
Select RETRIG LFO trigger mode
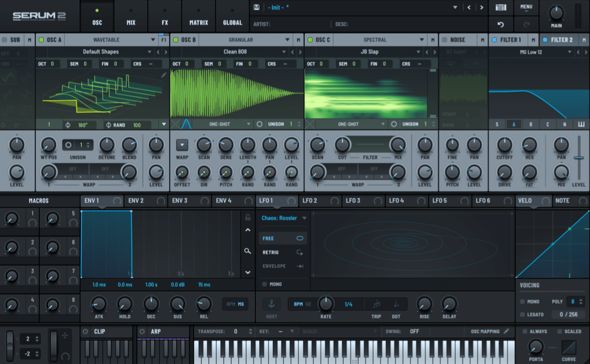[283, 252]
